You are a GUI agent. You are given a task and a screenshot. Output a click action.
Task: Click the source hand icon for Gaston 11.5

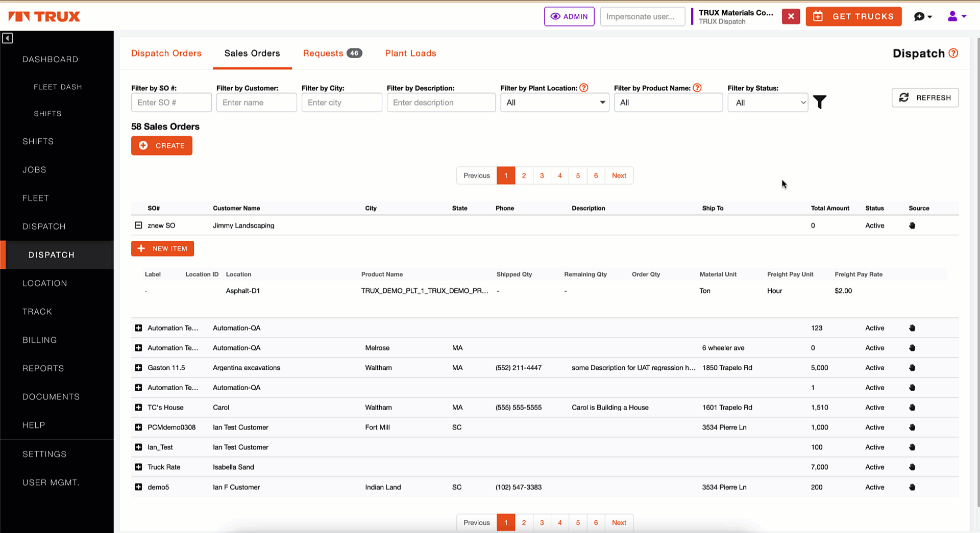pos(912,368)
